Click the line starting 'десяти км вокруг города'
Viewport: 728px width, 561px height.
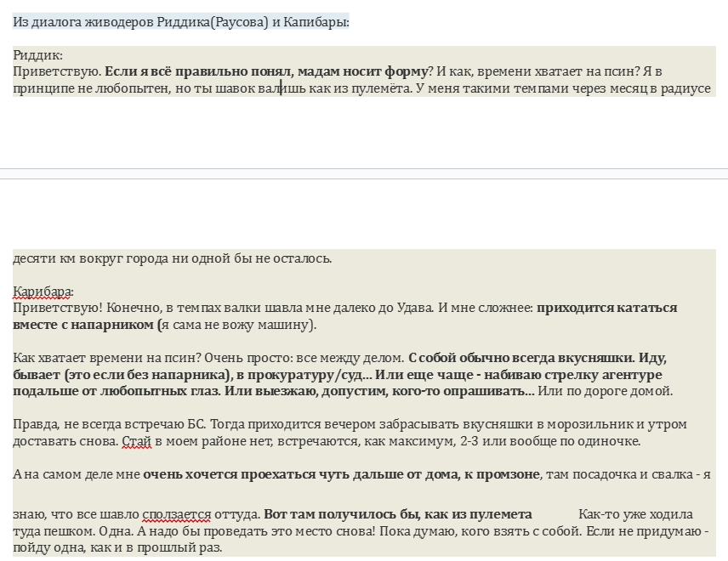[x=172, y=258]
